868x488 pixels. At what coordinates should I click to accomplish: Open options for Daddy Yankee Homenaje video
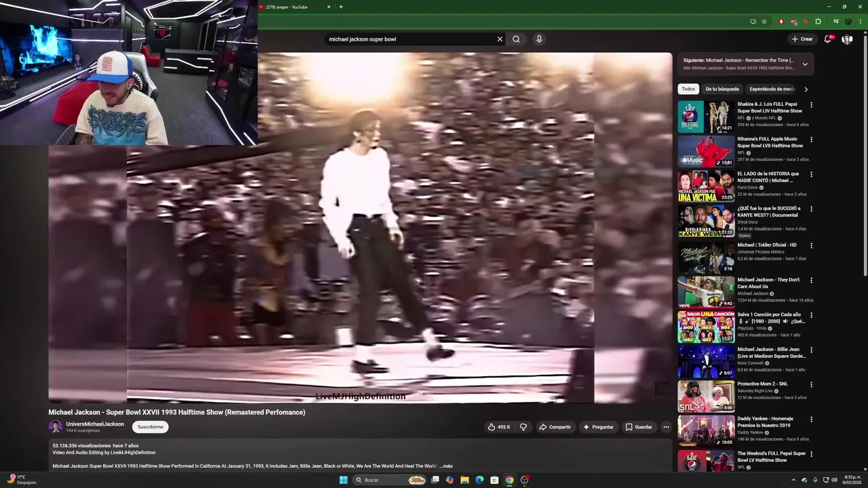(x=811, y=419)
